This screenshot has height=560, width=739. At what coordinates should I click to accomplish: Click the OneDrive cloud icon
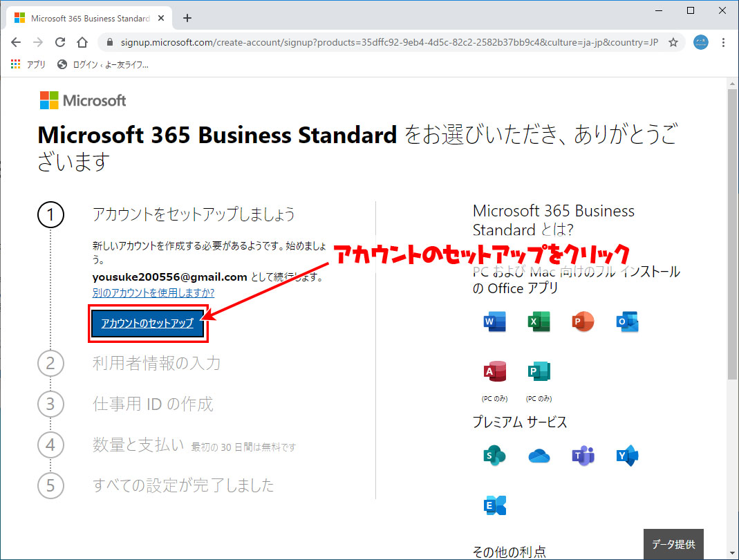click(x=539, y=456)
